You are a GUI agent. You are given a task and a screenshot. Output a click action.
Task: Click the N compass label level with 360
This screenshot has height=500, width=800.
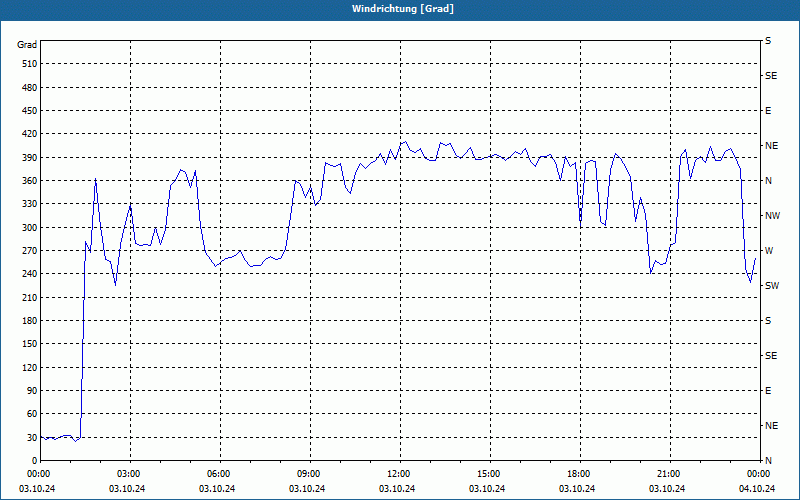(x=769, y=181)
